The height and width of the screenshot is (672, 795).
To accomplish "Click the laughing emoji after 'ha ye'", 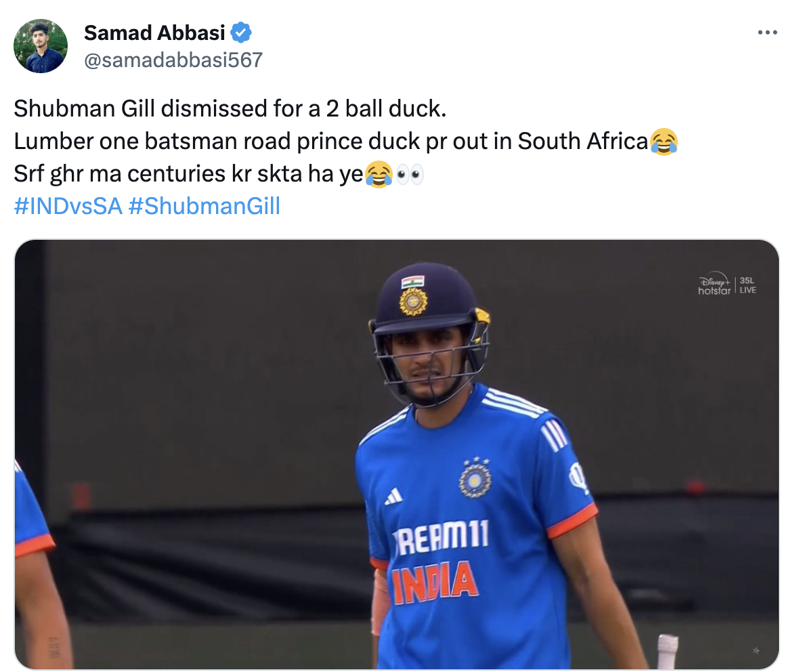I will [x=379, y=174].
